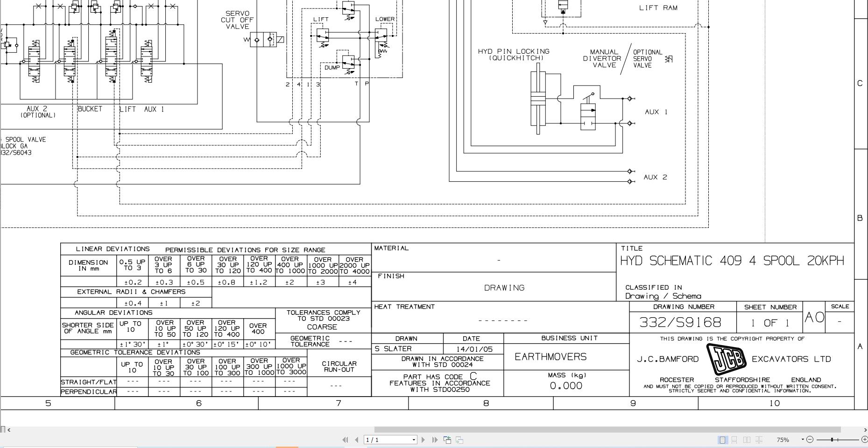Select the two-page continuous view icon
The height and width of the screenshot is (448, 868).
759,440
